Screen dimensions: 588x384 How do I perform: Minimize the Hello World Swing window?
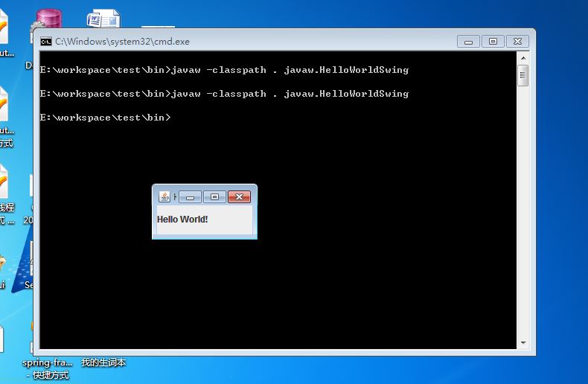click(190, 197)
